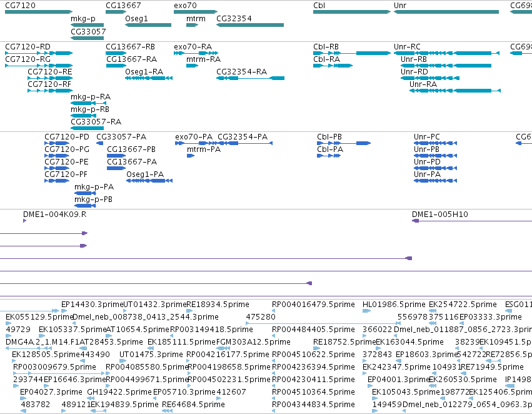Viewport: 532px width, 414px height.
Task: Select protein CG33057-PA
Action: tap(100, 143)
